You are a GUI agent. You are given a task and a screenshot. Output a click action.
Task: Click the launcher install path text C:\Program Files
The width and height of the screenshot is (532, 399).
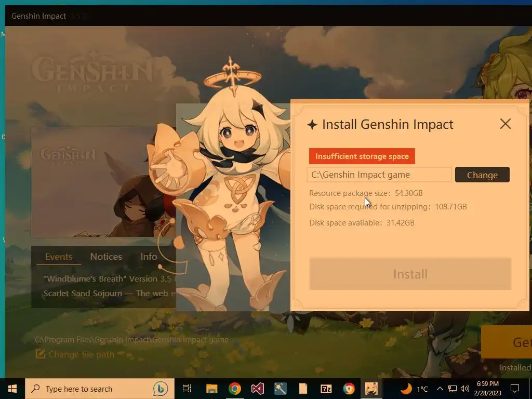click(x=131, y=340)
